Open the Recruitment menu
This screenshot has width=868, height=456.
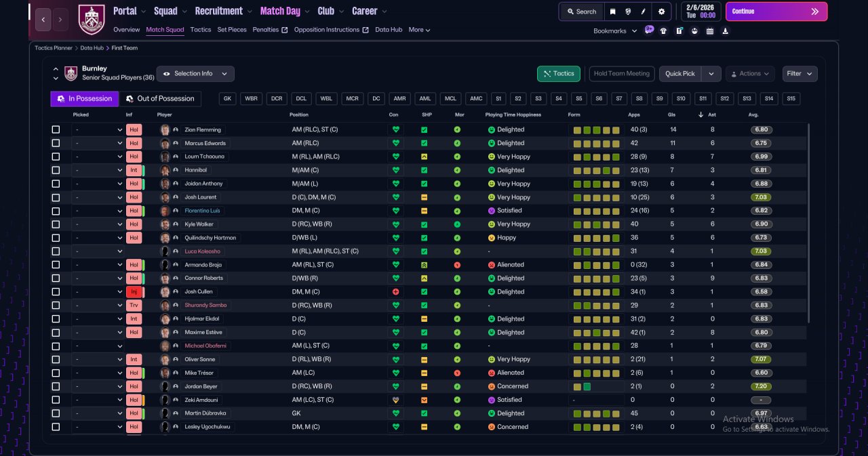(x=223, y=12)
